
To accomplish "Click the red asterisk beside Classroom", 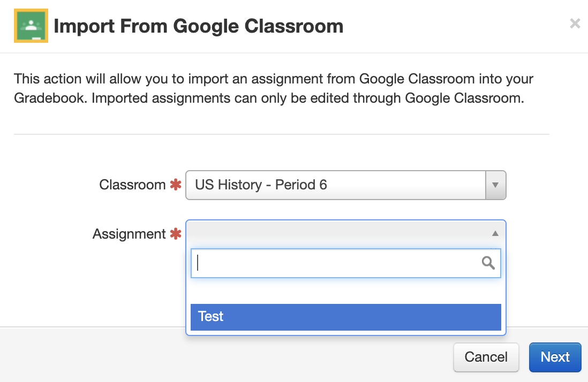I will tap(175, 185).
